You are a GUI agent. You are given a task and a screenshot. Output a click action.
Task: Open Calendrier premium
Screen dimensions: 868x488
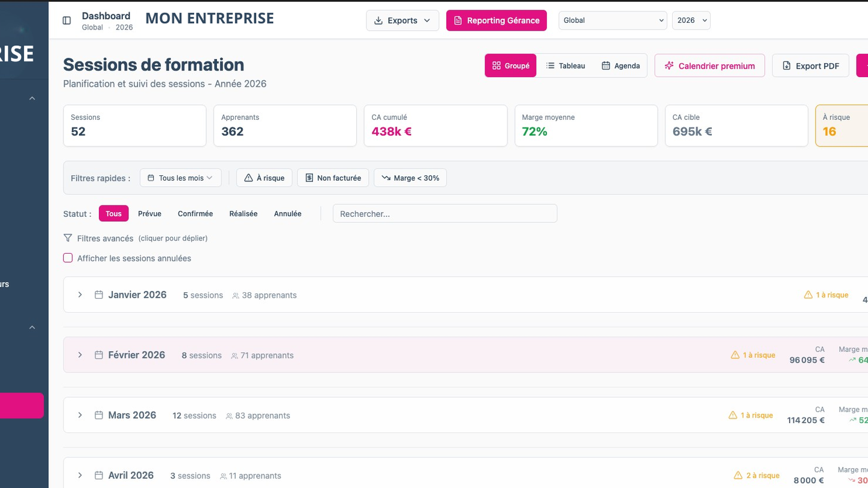click(709, 66)
